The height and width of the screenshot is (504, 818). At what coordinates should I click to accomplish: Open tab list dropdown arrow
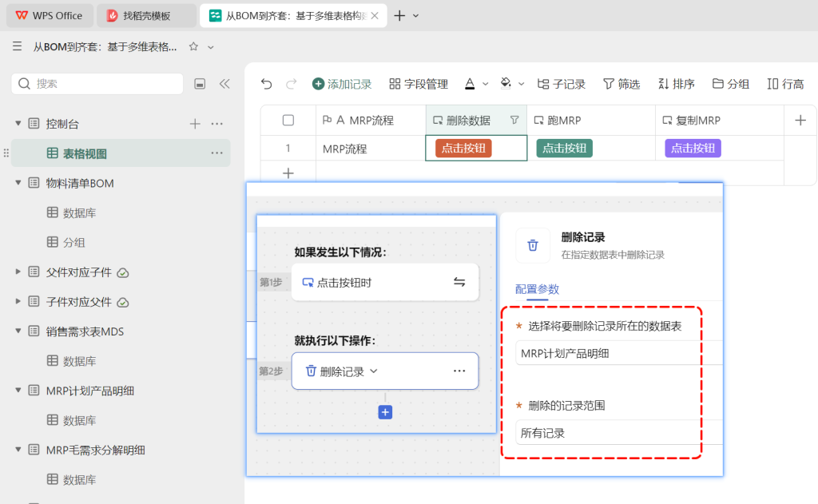pos(415,16)
